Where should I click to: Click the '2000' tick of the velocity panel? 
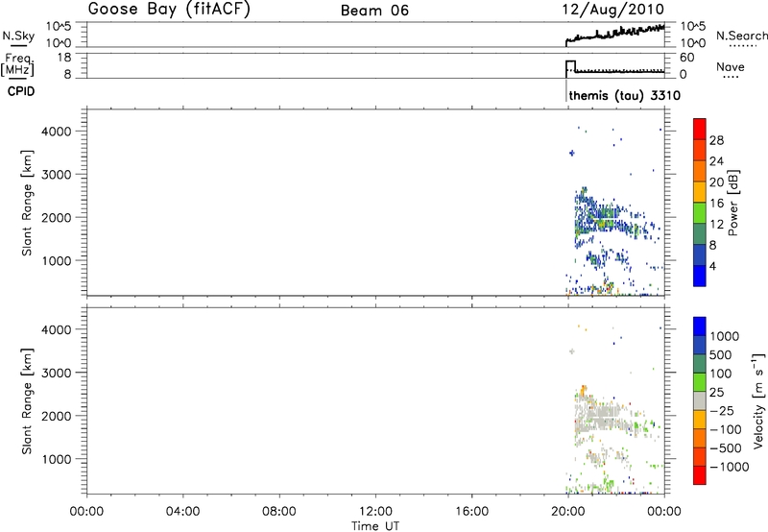tap(57, 416)
